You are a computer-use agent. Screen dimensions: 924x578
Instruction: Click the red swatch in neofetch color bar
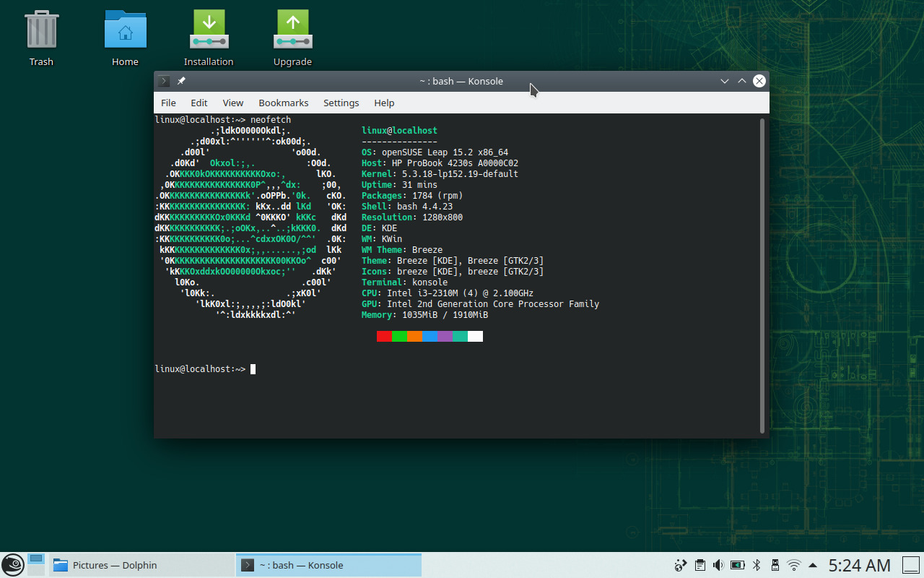point(383,335)
